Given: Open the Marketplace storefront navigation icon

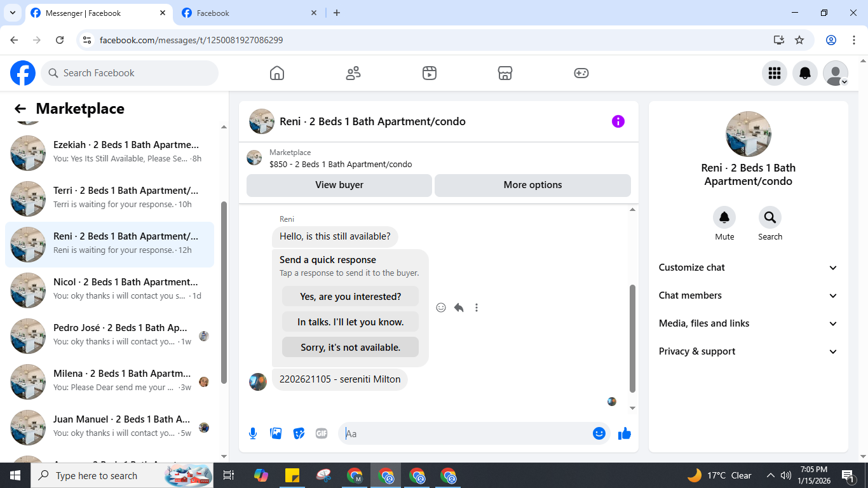Looking at the screenshot, I should click(505, 73).
